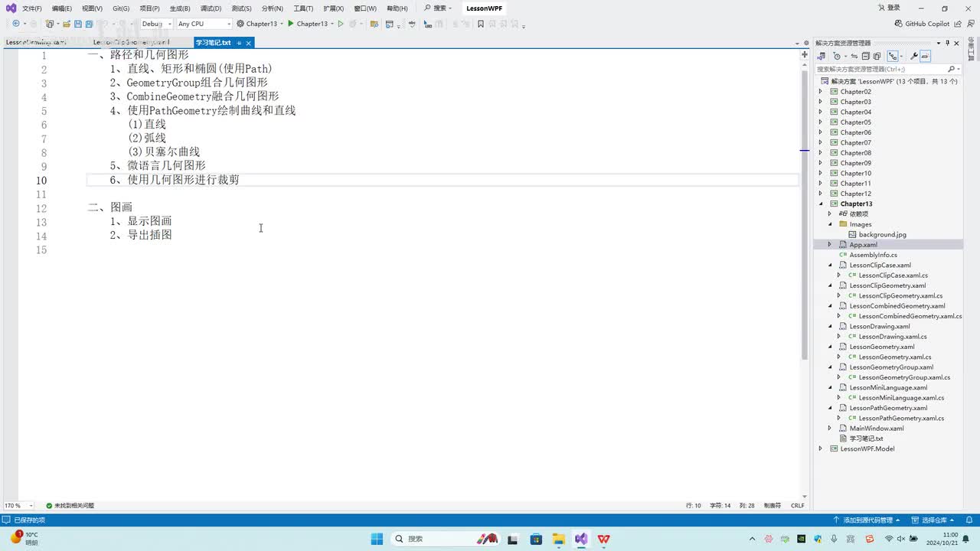Click the 未找到相关问题 status indicator
980x551 pixels.
pyautogui.click(x=70, y=505)
